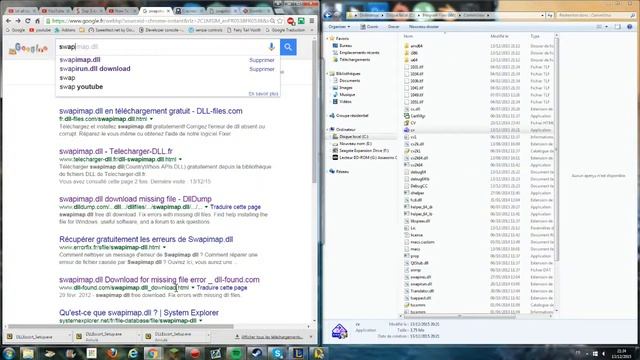This screenshot has width=640, height=360.
Task: Toggle the Explorer preview pane icon
Action: (x=618, y=27)
